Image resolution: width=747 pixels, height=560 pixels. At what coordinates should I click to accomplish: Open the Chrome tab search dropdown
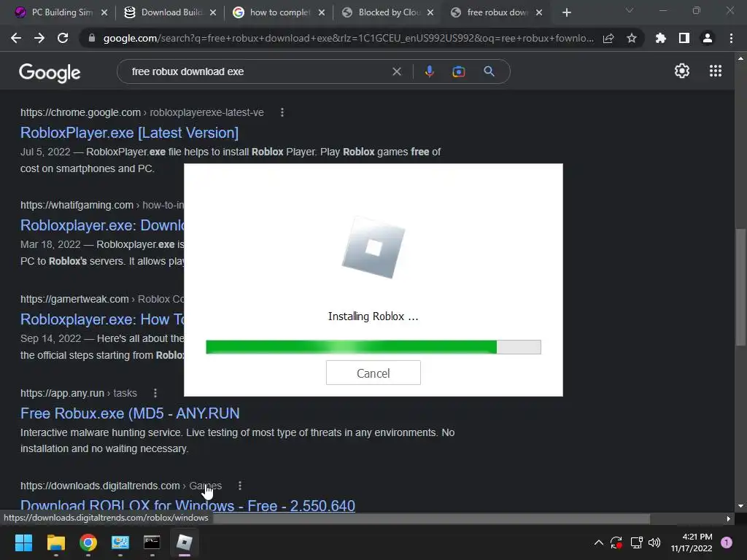tap(630, 10)
